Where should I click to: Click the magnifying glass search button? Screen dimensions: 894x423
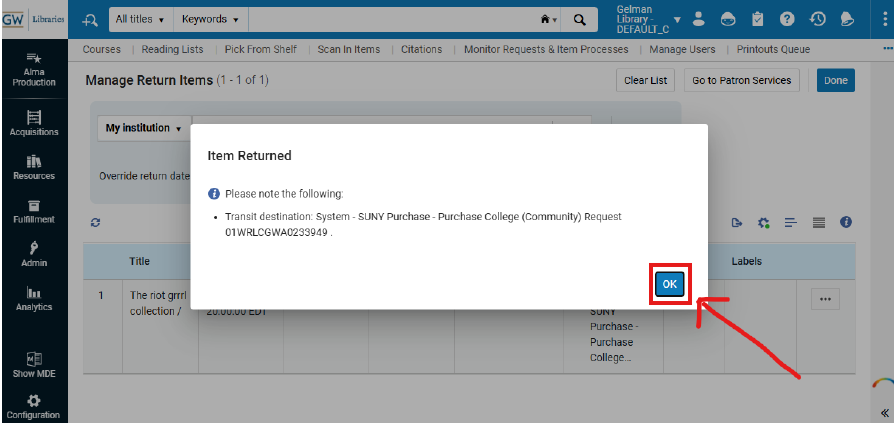(579, 19)
